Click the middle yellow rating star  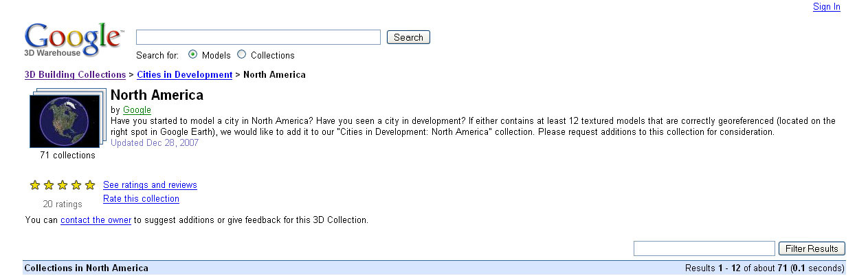[x=63, y=185]
